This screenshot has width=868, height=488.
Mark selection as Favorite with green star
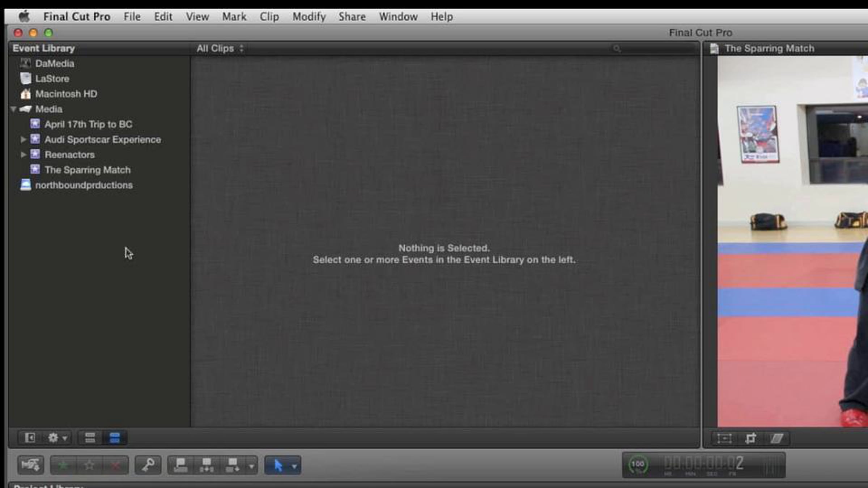[63, 465]
